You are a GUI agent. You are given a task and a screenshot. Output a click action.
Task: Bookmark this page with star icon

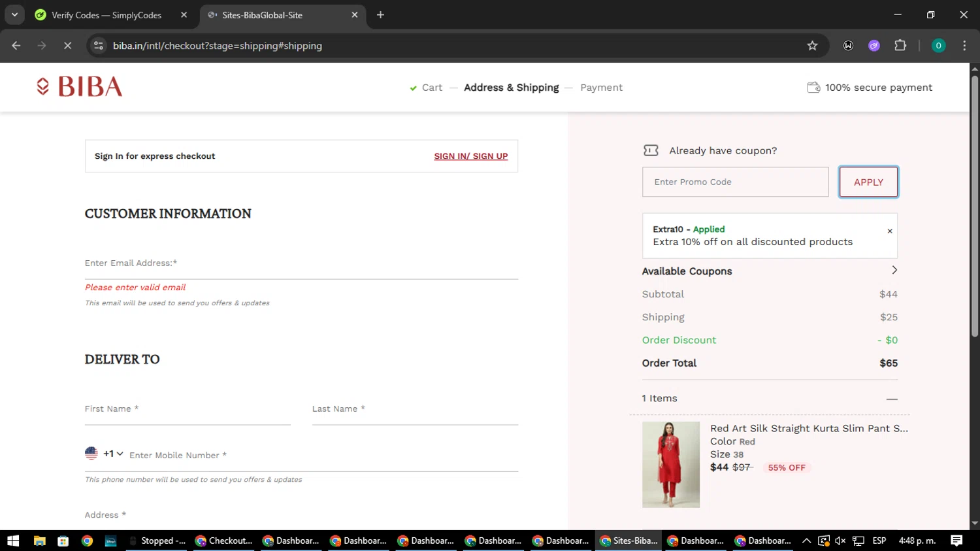(x=812, y=45)
